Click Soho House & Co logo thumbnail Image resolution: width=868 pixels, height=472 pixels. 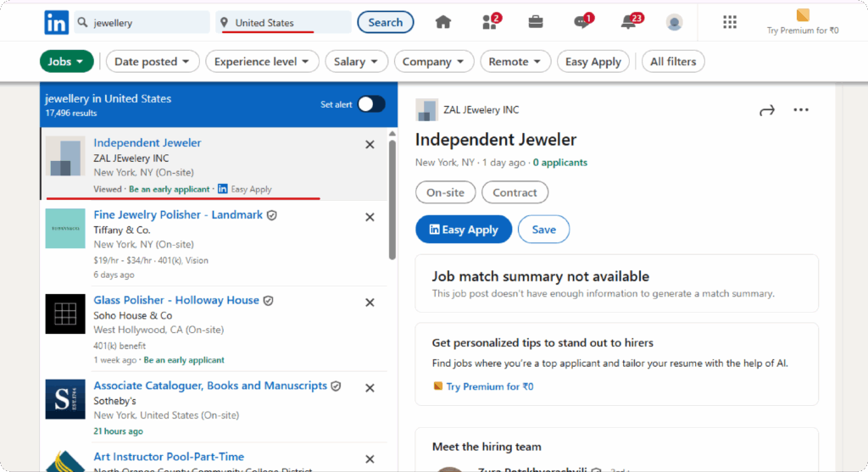coord(65,314)
